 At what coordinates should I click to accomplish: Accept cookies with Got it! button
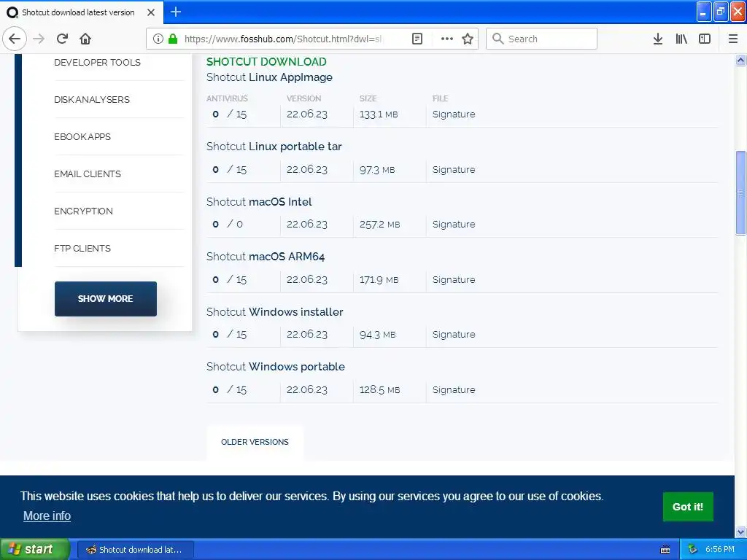click(687, 507)
